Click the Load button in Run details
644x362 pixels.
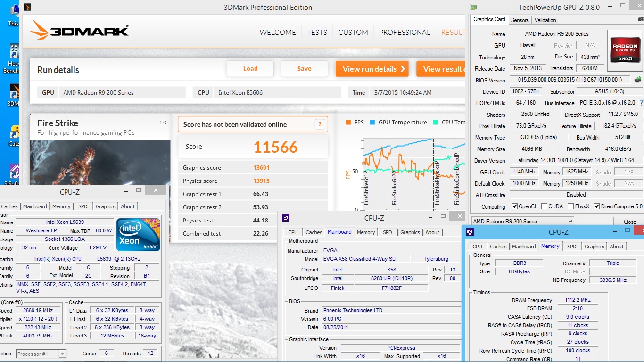(x=250, y=69)
